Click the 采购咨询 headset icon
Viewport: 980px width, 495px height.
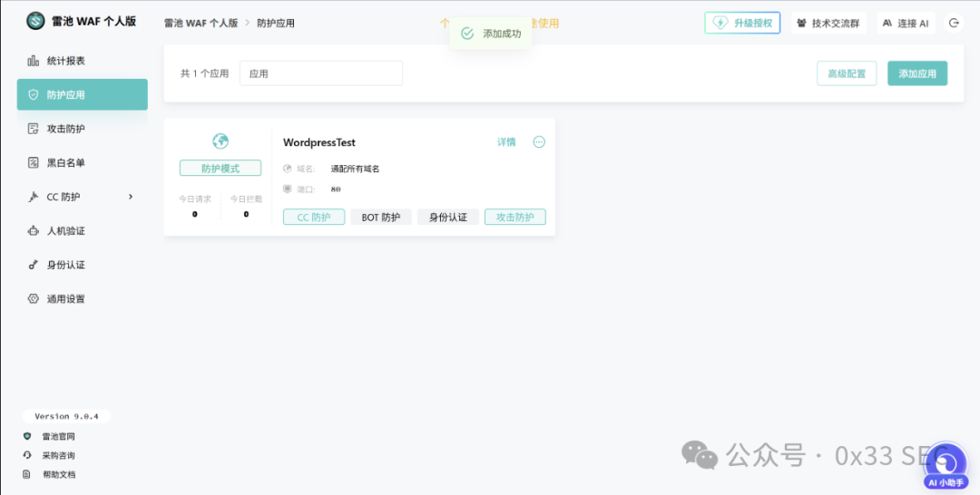tap(27, 455)
